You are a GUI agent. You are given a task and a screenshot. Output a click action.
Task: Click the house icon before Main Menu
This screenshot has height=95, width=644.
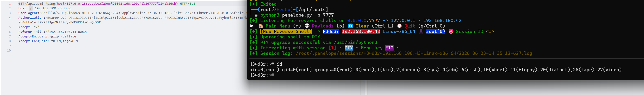click(261, 26)
